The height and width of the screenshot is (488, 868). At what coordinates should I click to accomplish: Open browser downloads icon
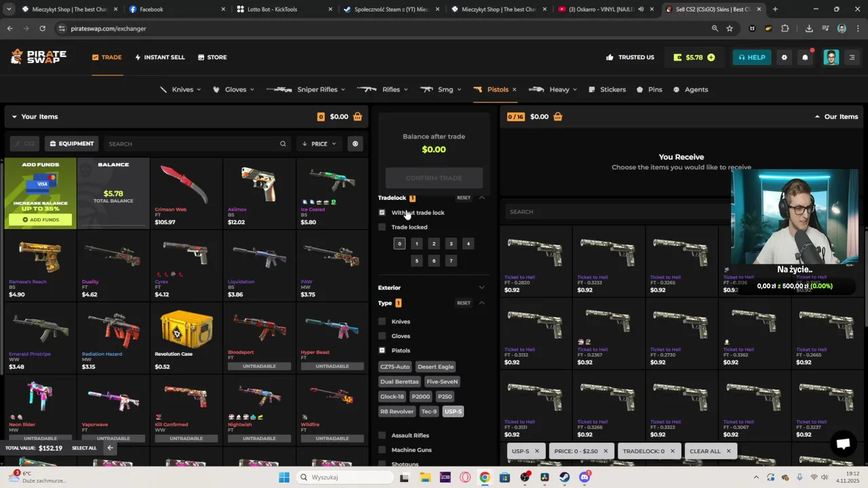tap(809, 28)
